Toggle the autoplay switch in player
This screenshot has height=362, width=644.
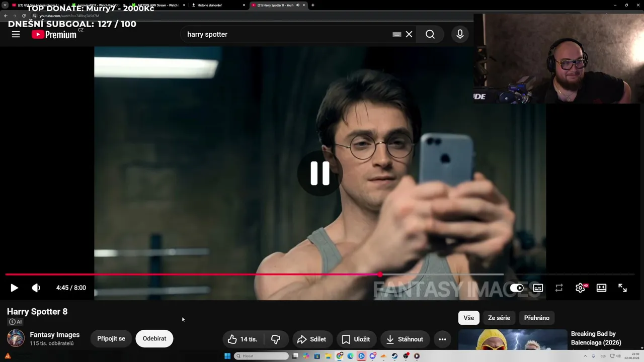click(x=517, y=288)
